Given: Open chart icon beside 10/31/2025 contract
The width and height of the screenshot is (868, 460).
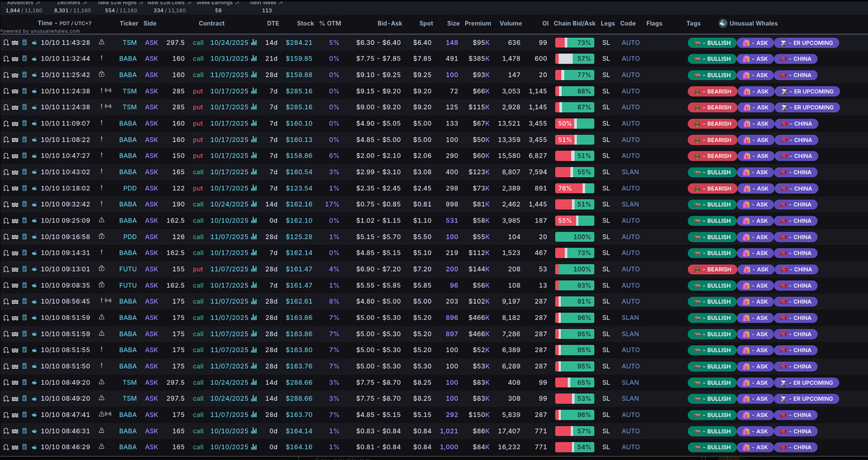Looking at the screenshot, I should tap(254, 59).
